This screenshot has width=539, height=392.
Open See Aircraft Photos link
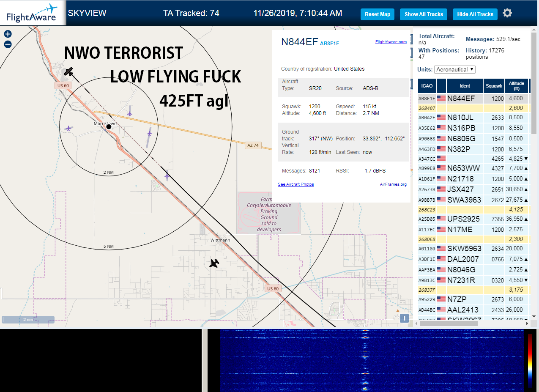point(295,184)
